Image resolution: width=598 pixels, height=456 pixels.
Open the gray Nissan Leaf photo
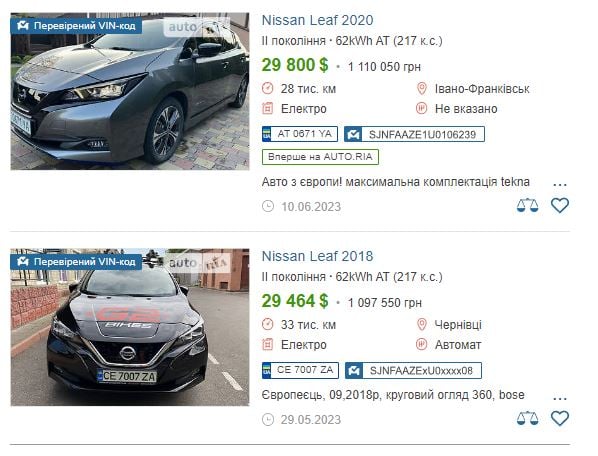130,92
